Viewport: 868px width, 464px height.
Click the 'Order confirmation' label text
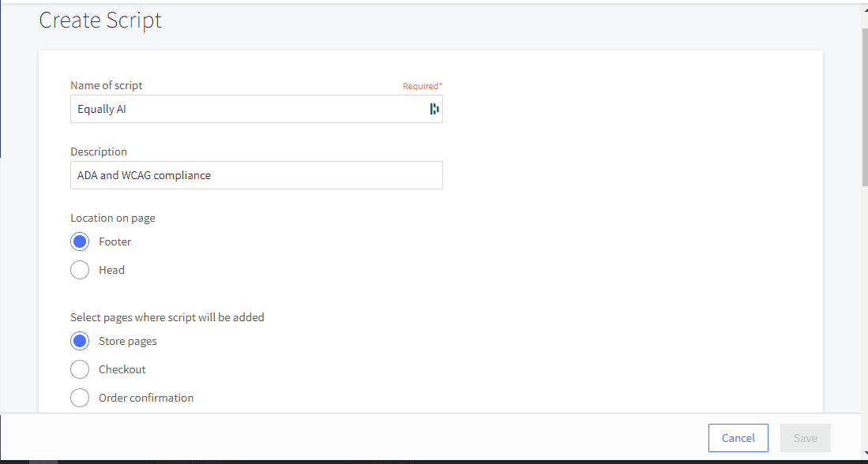point(146,398)
